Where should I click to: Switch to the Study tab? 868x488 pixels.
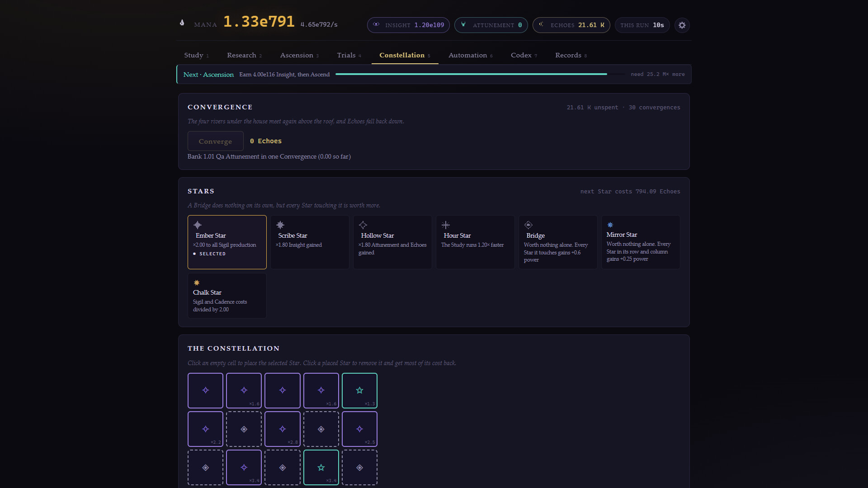point(196,55)
